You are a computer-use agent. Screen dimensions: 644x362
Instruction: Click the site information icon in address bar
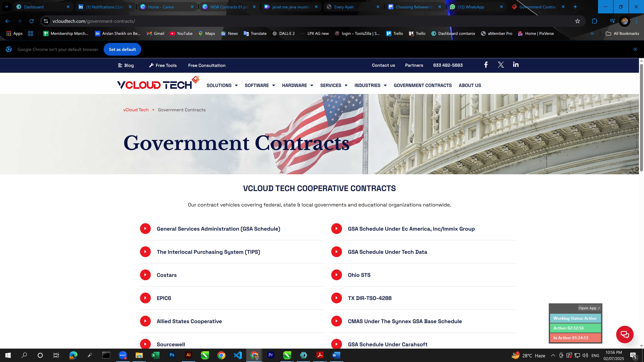46,21
